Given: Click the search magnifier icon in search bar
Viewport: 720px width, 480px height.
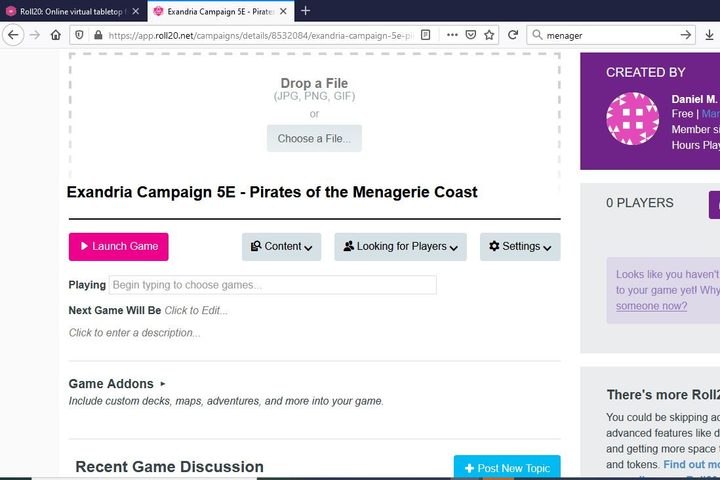Looking at the screenshot, I should (x=537, y=35).
